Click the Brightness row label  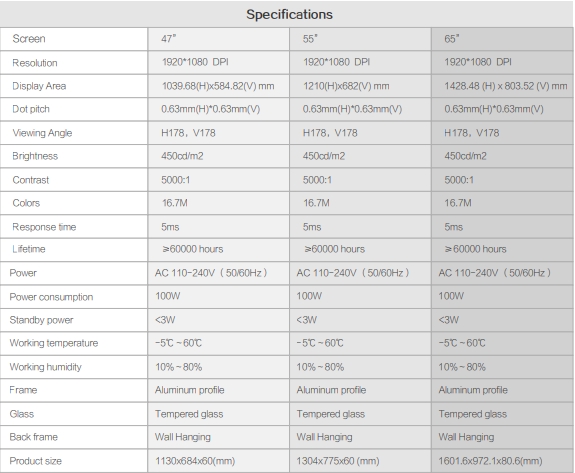35,156
